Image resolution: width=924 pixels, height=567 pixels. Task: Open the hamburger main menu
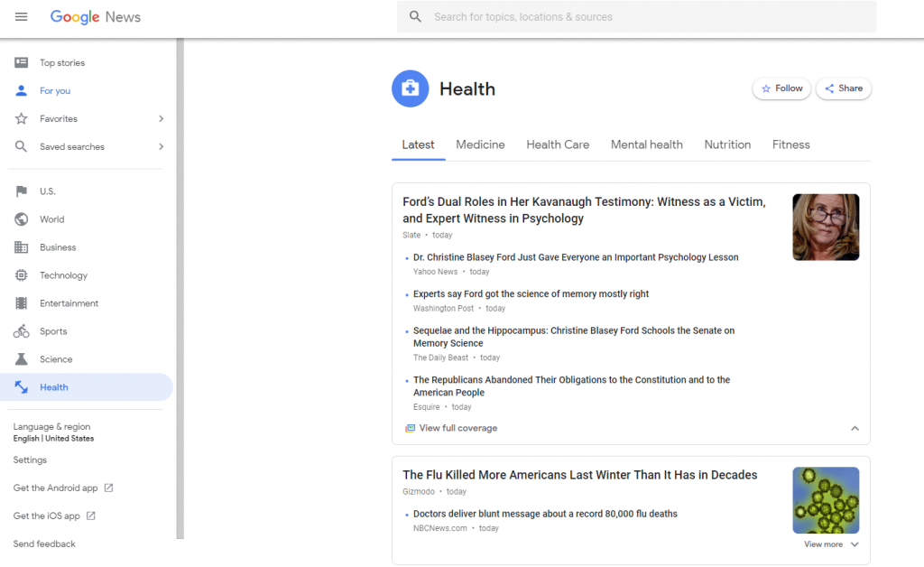click(22, 17)
